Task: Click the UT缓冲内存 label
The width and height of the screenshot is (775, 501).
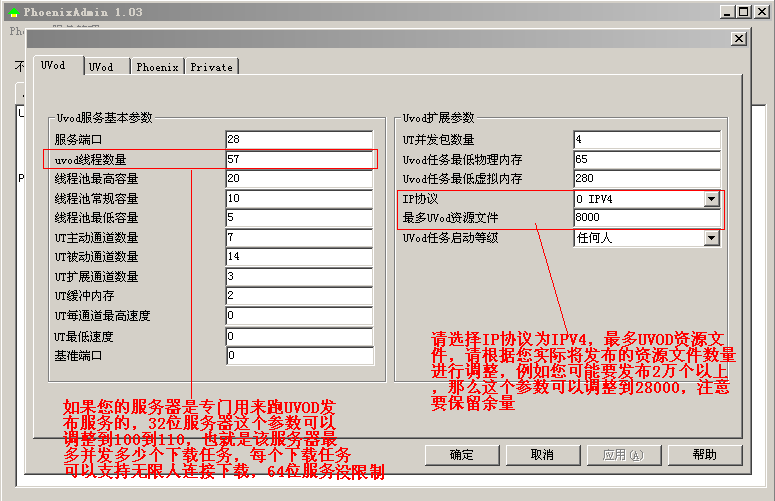Action: (x=85, y=296)
